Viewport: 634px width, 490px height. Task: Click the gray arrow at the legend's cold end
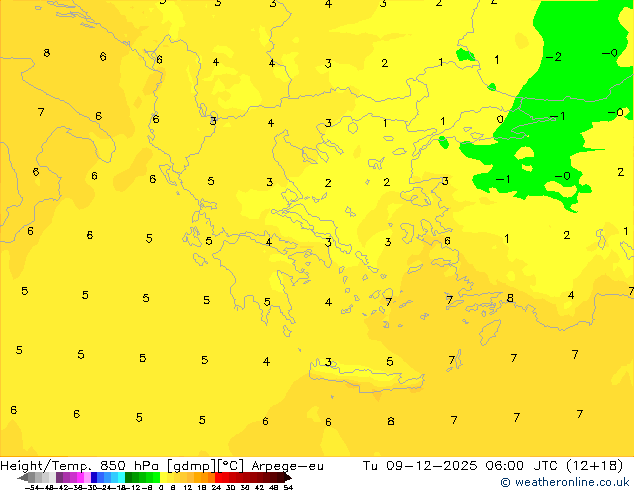pyautogui.click(x=23, y=477)
